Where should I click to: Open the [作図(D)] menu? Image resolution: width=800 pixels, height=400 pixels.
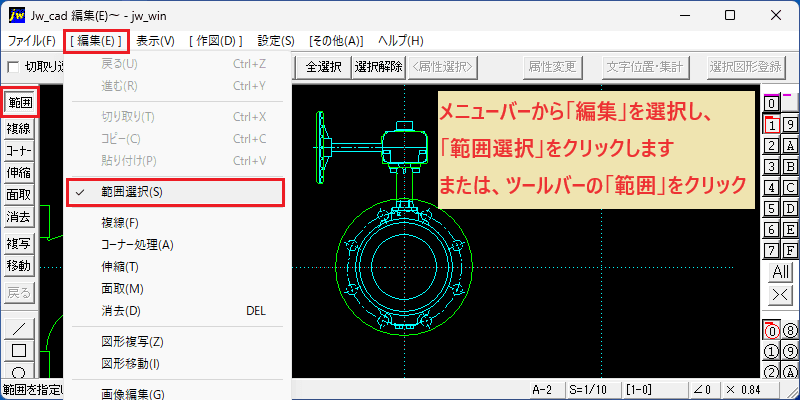(215, 41)
